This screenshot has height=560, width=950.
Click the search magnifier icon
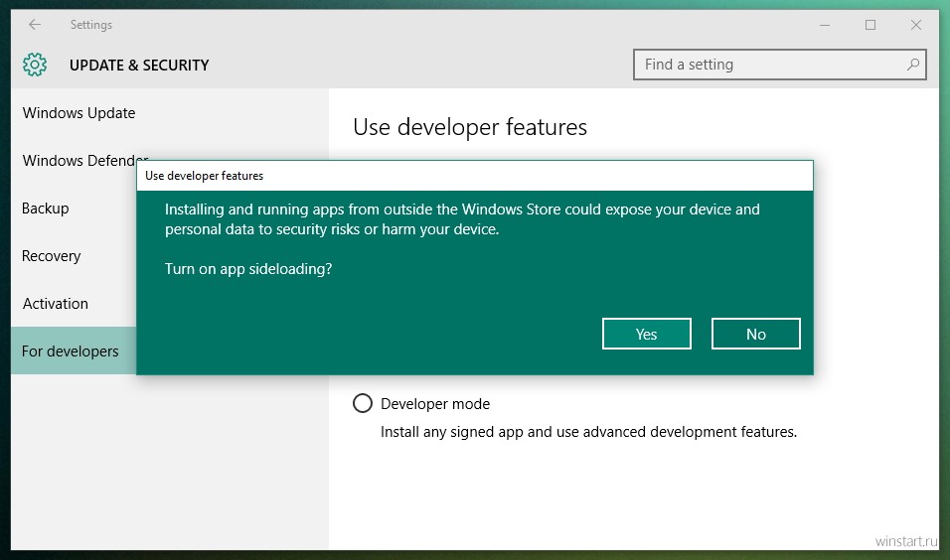point(912,65)
